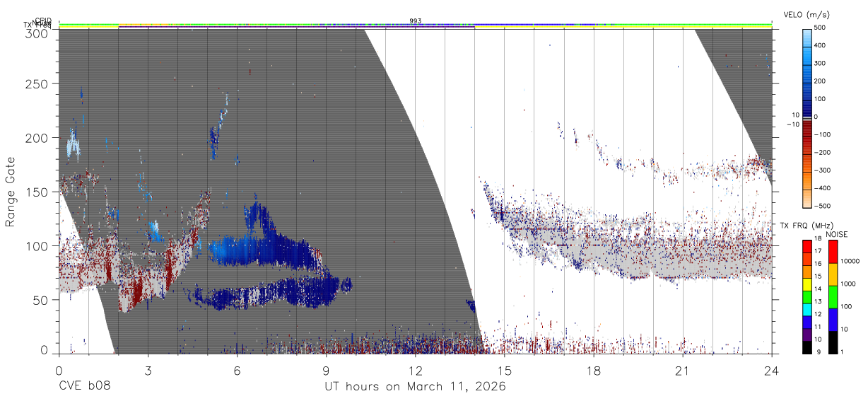Select the yellow swatch in TX FRQ legend
This screenshot has height=401, width=868.
click(x=807, y=284)
